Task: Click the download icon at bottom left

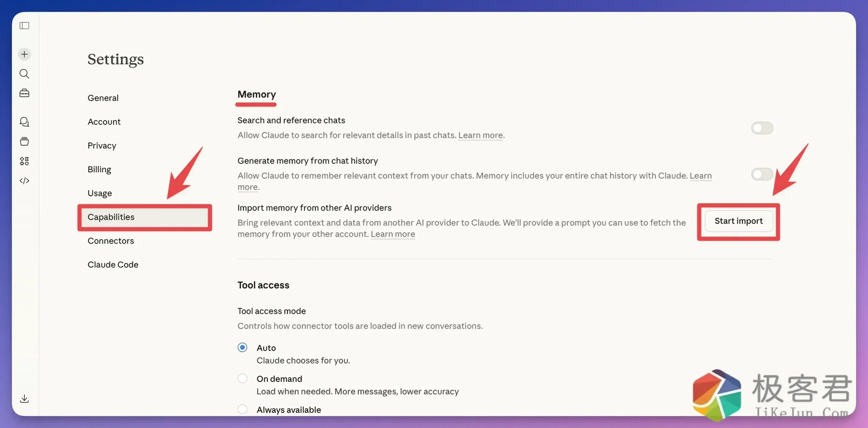Action: coord(24,399)
